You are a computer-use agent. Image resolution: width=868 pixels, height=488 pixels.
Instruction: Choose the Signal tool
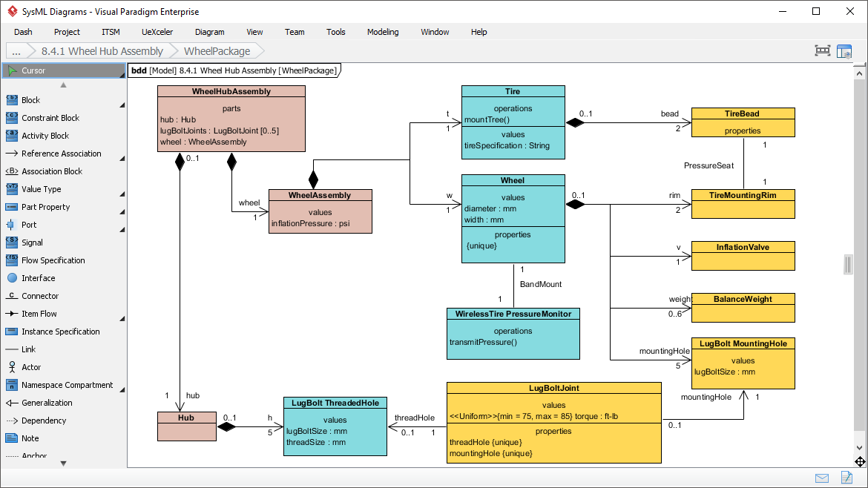point(33,242)
